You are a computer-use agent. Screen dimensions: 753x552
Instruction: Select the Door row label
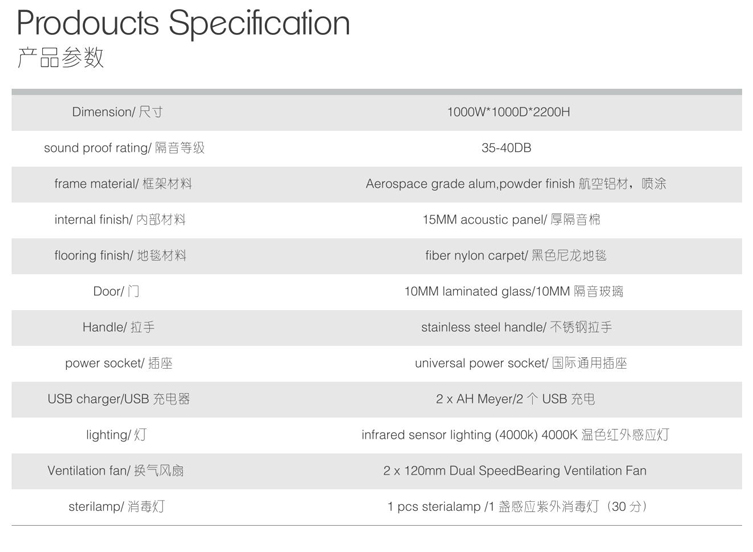point(116,291)
